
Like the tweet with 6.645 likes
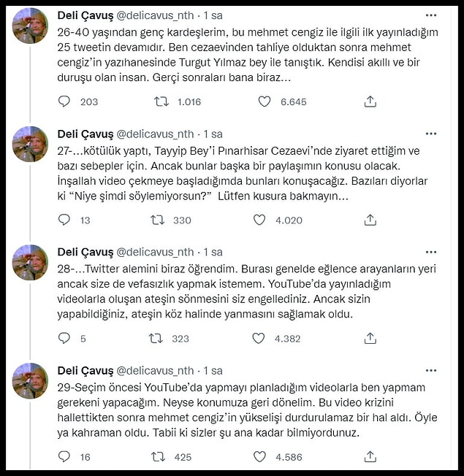coord(265,101)
